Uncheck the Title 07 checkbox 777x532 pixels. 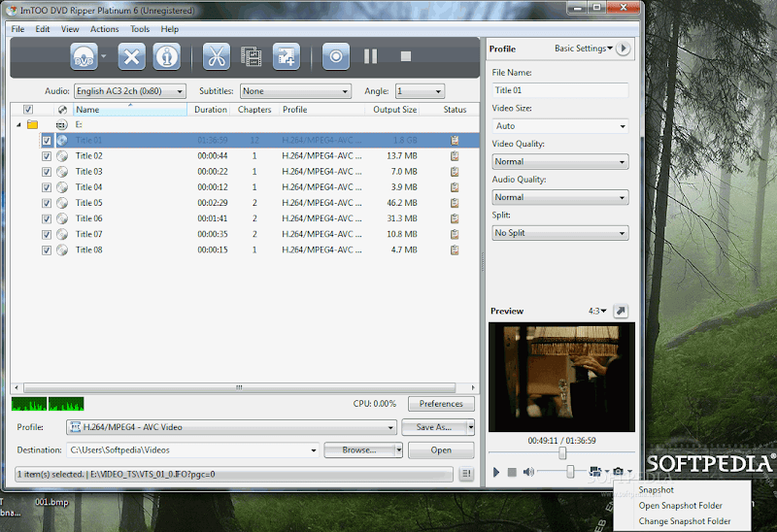point(47,235)
